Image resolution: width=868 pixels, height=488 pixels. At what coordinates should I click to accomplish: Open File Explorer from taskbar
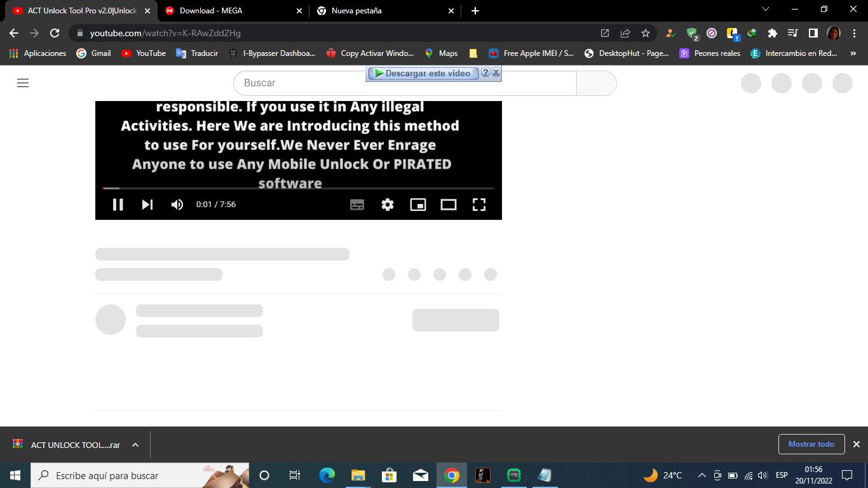point(358,475)
